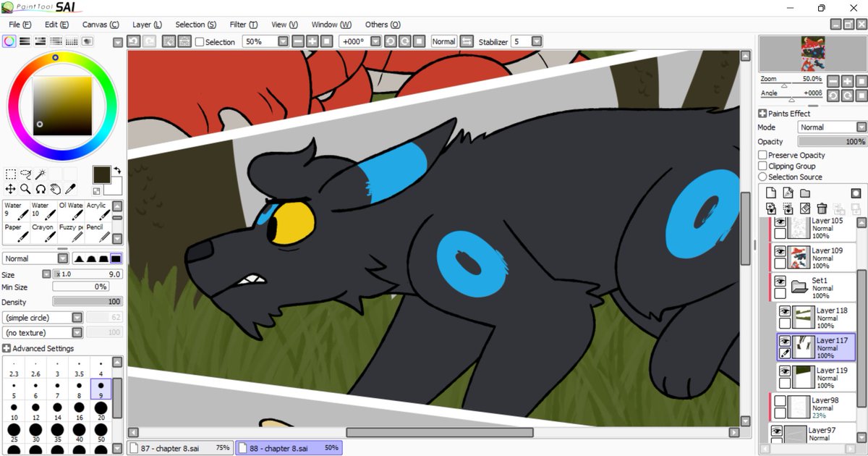Open the File menu
Viewport: 868px width, 456px height.
(20, 25)
